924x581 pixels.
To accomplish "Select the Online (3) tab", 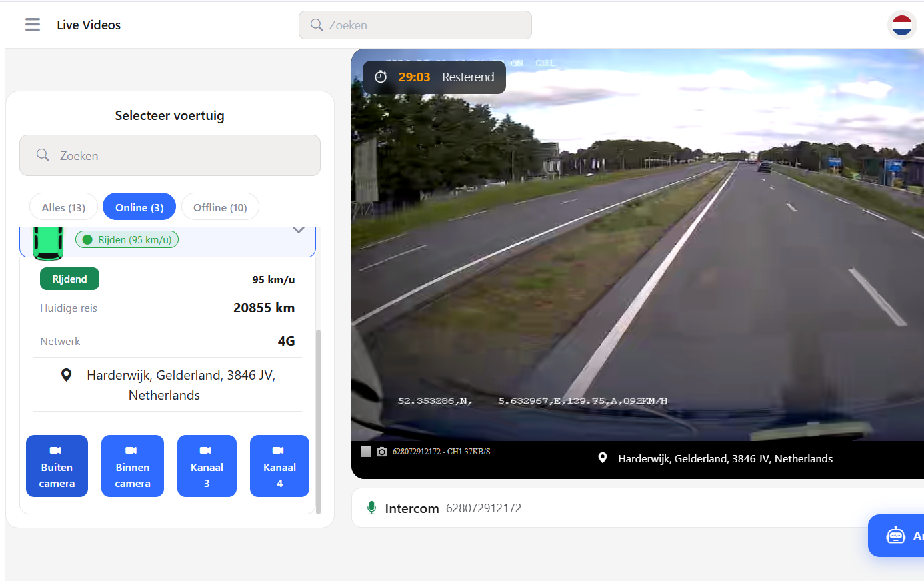I will [x=139, y=207].
